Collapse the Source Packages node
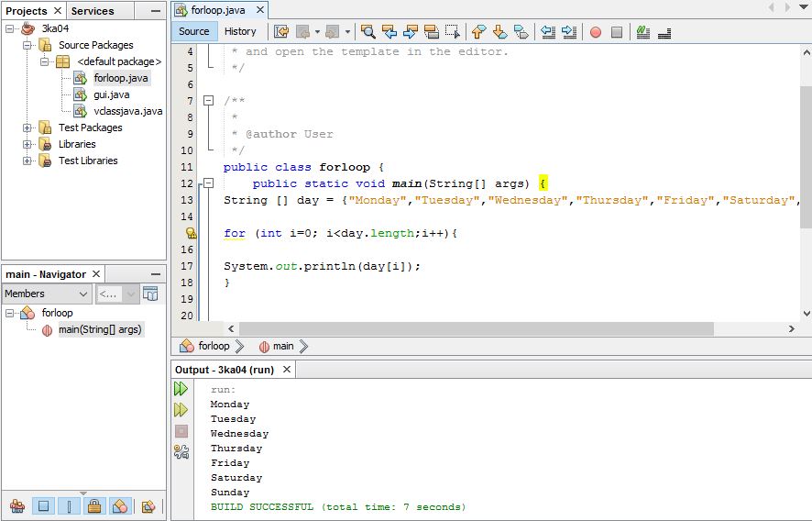Screen dimensions: 812x521 tap(27, 45)
